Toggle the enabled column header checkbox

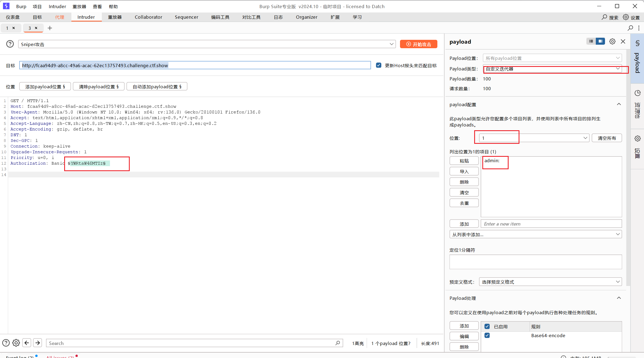[x=487, y=326]
